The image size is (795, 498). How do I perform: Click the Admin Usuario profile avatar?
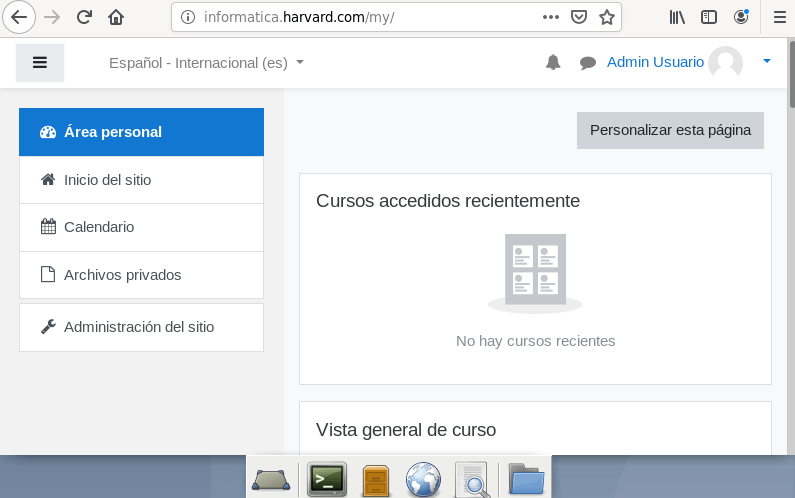coord(725,63)
